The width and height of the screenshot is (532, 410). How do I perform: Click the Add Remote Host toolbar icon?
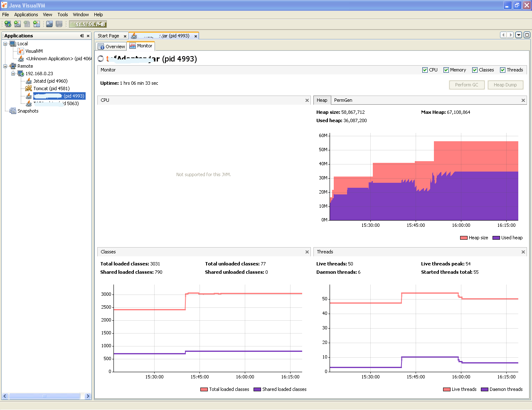8,24
